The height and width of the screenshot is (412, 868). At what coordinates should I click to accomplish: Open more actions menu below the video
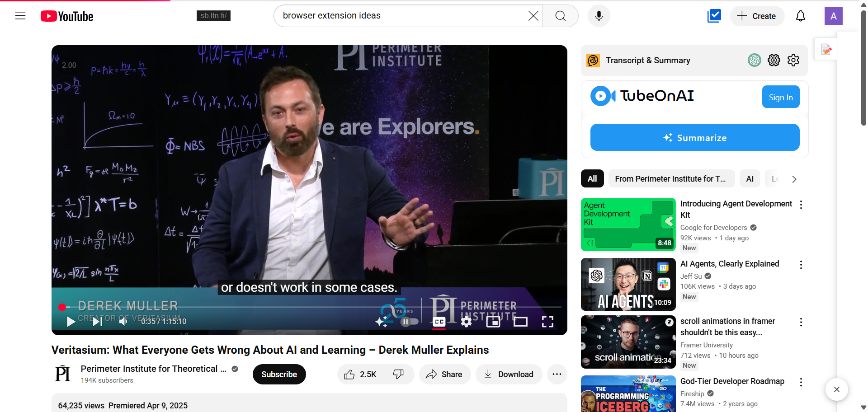click(557, 375)
